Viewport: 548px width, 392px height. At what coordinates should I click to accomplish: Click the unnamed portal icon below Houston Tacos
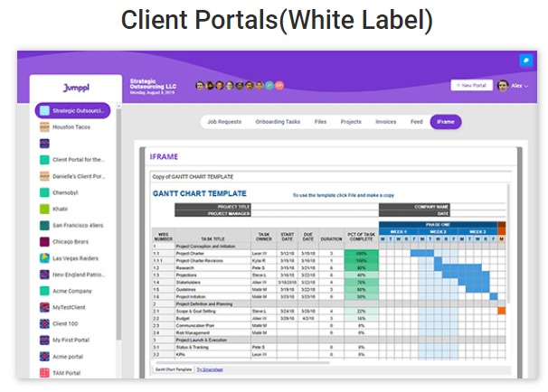[x=44, y=144]
